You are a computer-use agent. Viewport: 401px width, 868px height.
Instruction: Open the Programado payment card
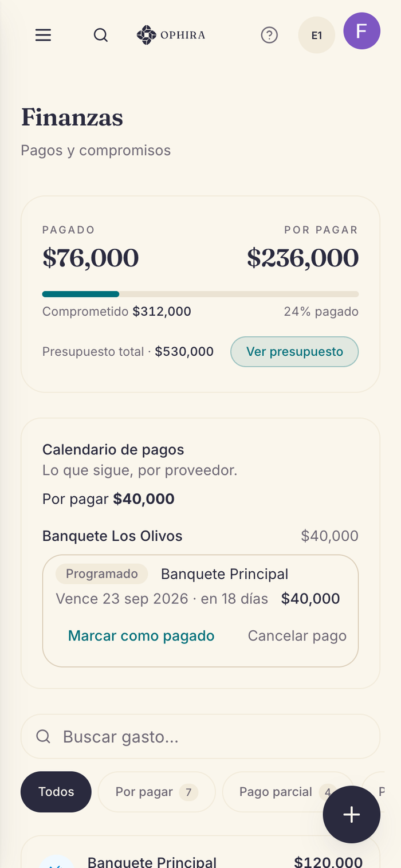tap(200, 611)
